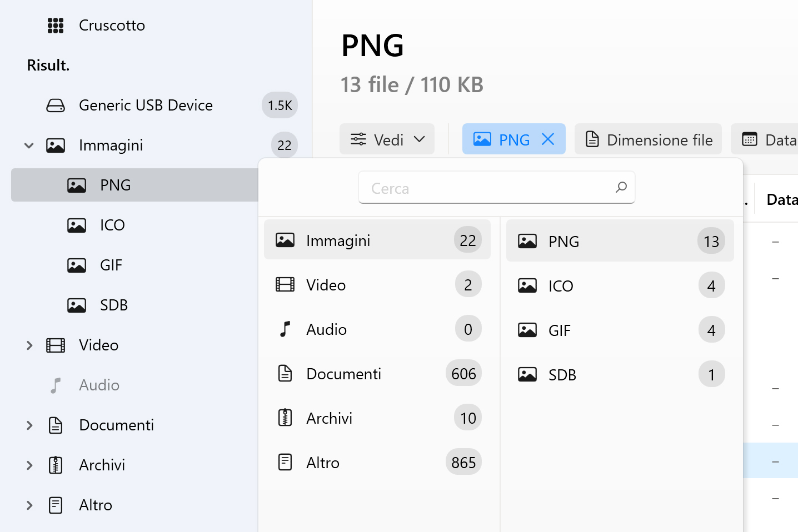Select Documenti category in popup
Viewport: 798px width, 532px height.
(377, 374)
